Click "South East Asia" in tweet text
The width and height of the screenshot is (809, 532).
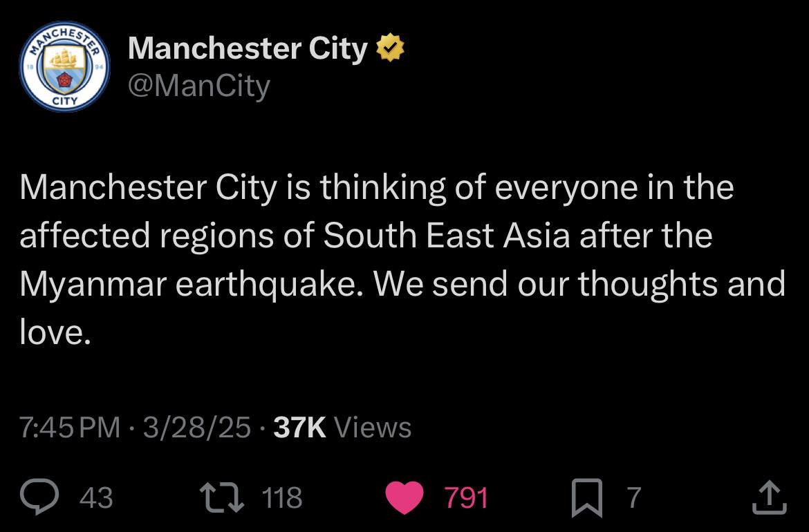[447, 236]
